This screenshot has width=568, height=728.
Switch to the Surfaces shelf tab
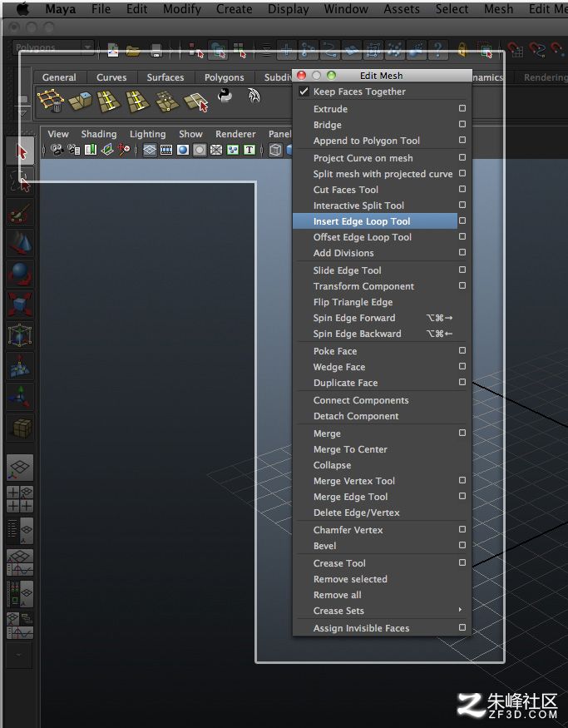coord(165,77)
